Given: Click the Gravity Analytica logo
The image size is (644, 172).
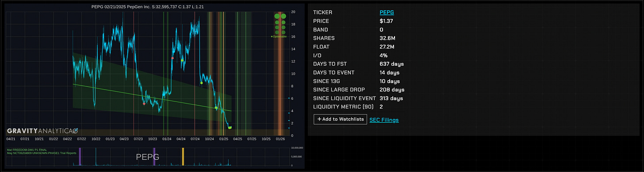Looking at the screenshot, I should coord(42,131).
